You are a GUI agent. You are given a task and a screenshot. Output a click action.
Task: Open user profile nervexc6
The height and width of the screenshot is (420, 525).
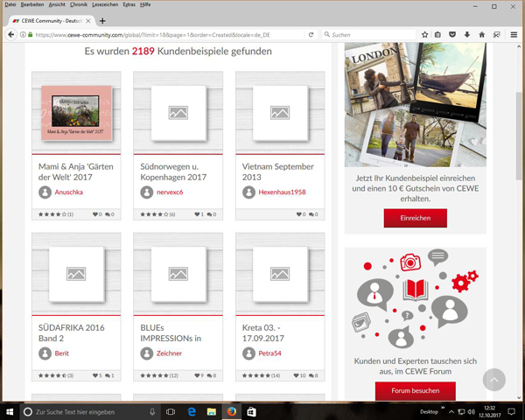click(x=170, y=192)
